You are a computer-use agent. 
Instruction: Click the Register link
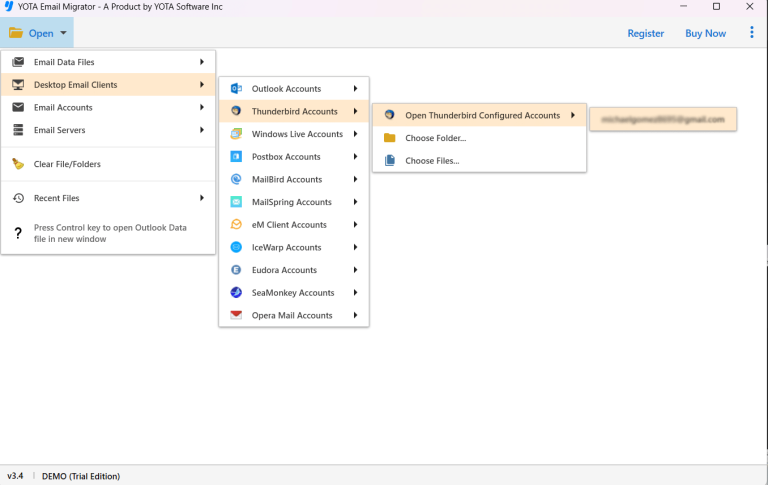(x=645, y=33)
